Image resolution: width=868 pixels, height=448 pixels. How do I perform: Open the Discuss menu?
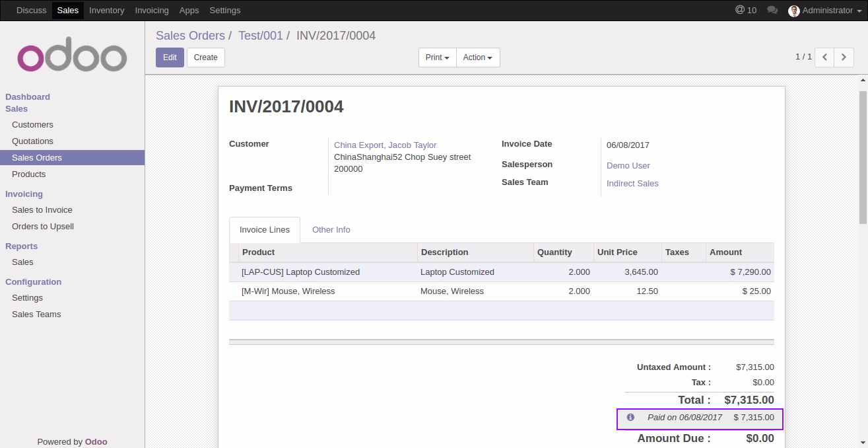pyautogui.click(x=32, y=11)
